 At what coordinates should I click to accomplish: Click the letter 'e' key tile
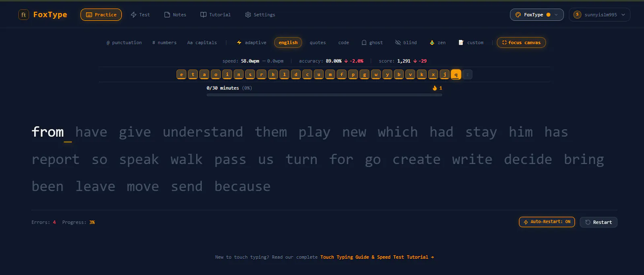tap(182, 74)
